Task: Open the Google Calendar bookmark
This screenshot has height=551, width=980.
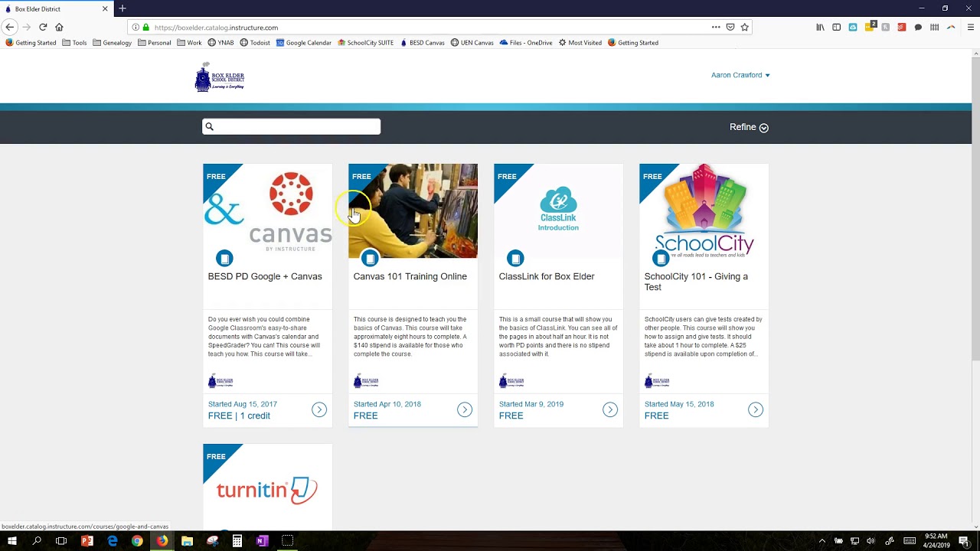Action: [x=303, y=43]
